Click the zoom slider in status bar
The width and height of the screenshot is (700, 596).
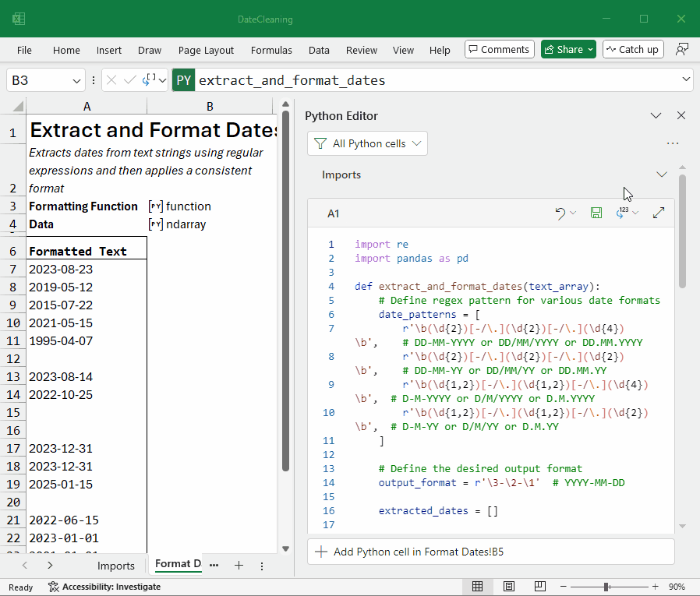click(x=606, y=587)
